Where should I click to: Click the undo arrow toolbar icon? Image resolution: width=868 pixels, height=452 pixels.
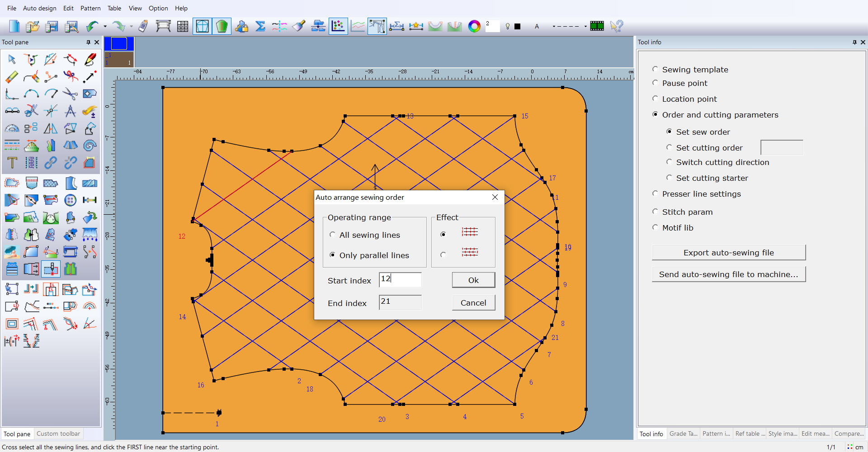tap(93, 26)
